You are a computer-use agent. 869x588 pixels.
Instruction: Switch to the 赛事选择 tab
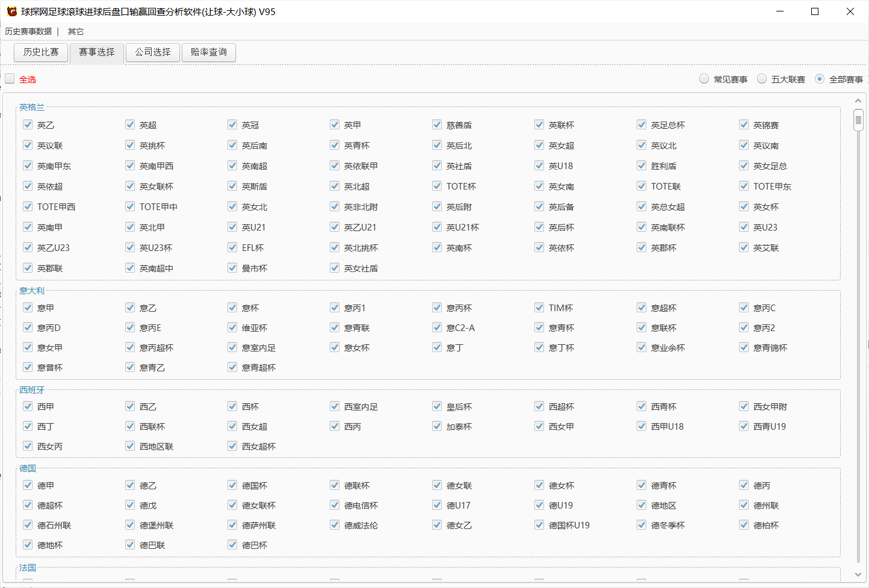[97, 52]
